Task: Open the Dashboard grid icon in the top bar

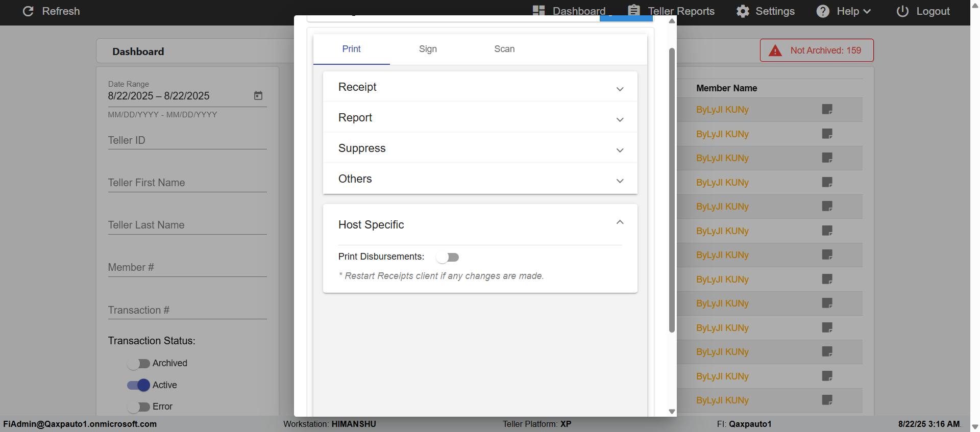Action: (538, 11)
